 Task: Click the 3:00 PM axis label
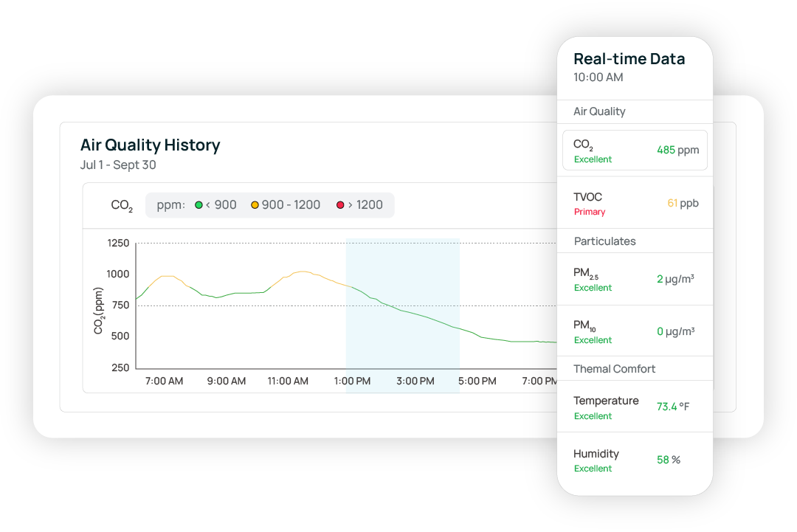pyautogui.click(x=415, y=381)
